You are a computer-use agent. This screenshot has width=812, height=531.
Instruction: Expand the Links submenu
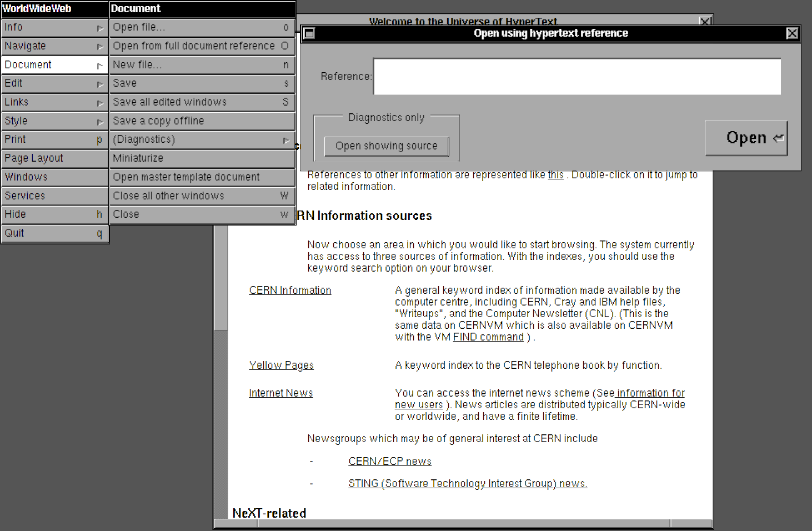click(x=54, y=102)
